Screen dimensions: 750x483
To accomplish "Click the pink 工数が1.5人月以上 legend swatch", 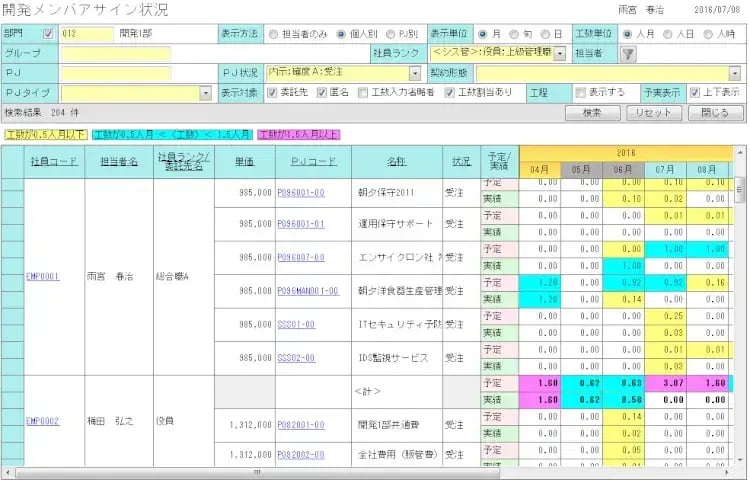I will (299, 133).
